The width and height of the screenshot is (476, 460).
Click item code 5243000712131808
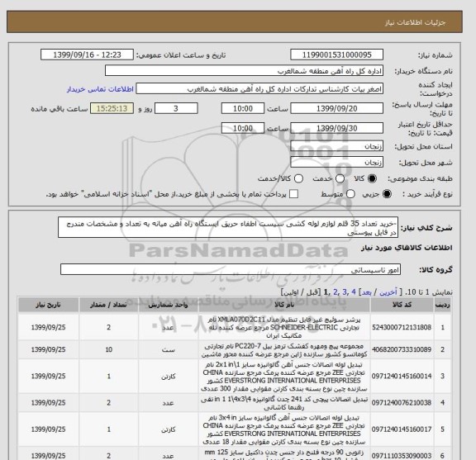click(x=402, y=327)
